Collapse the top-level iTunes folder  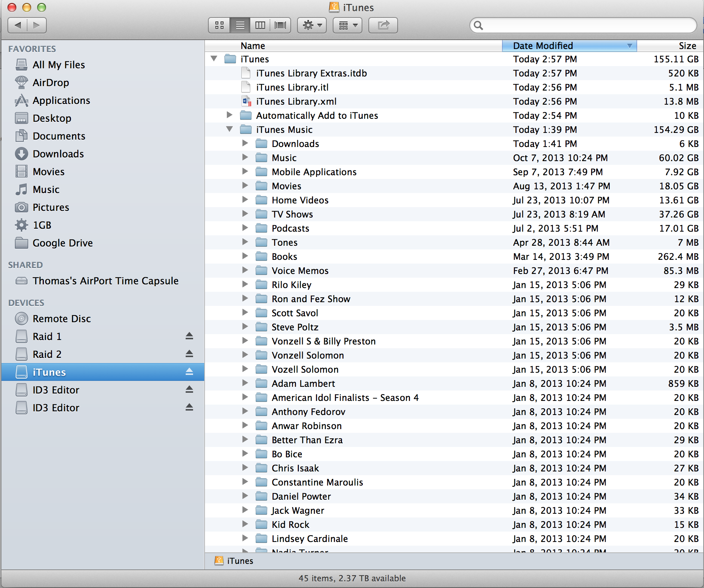pos(214,59)
